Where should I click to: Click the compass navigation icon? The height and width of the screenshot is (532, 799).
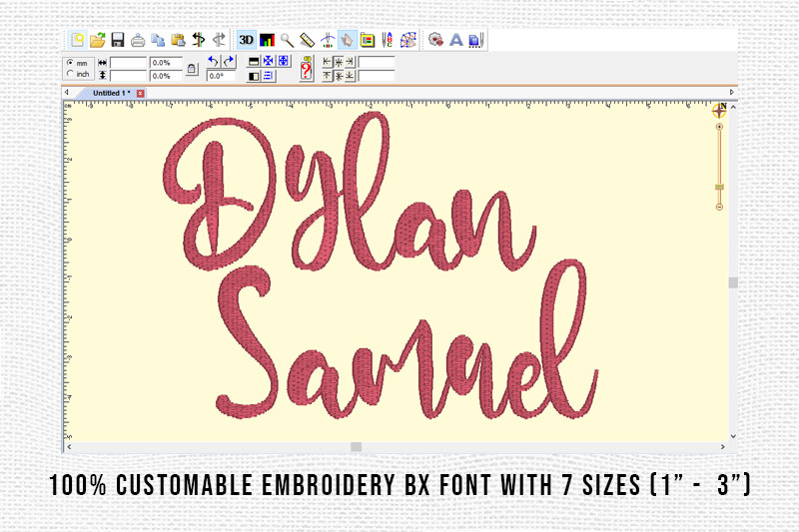tap(719, 110)
